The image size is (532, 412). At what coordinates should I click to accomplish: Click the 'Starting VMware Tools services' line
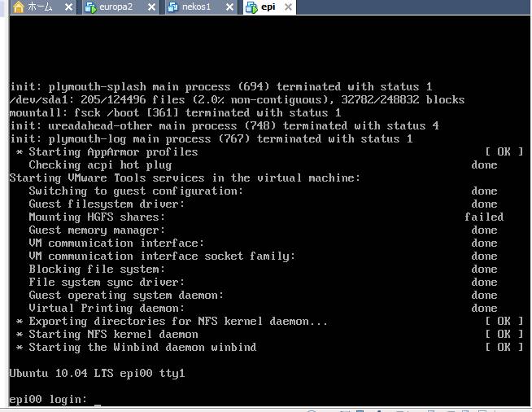click(185, 178)
